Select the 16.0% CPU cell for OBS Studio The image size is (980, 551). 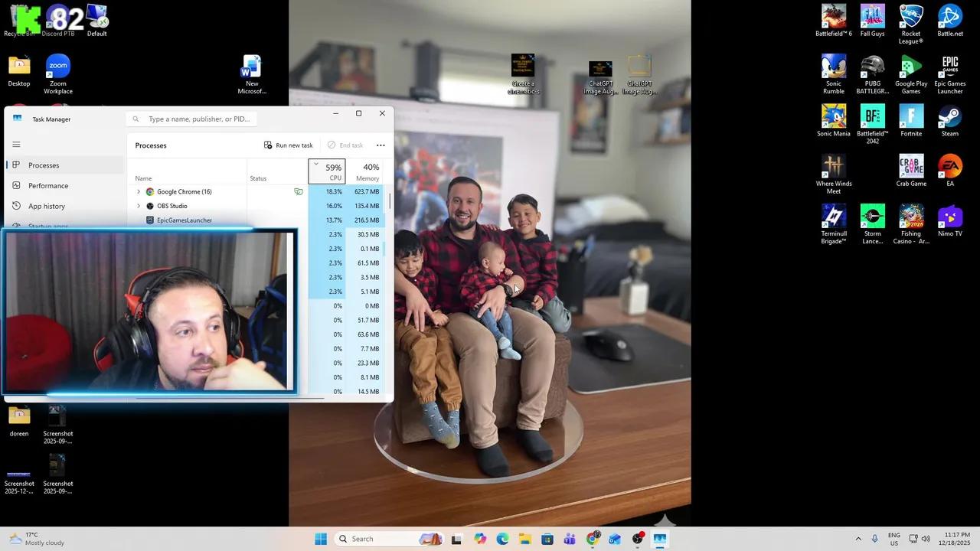[327, 206]
